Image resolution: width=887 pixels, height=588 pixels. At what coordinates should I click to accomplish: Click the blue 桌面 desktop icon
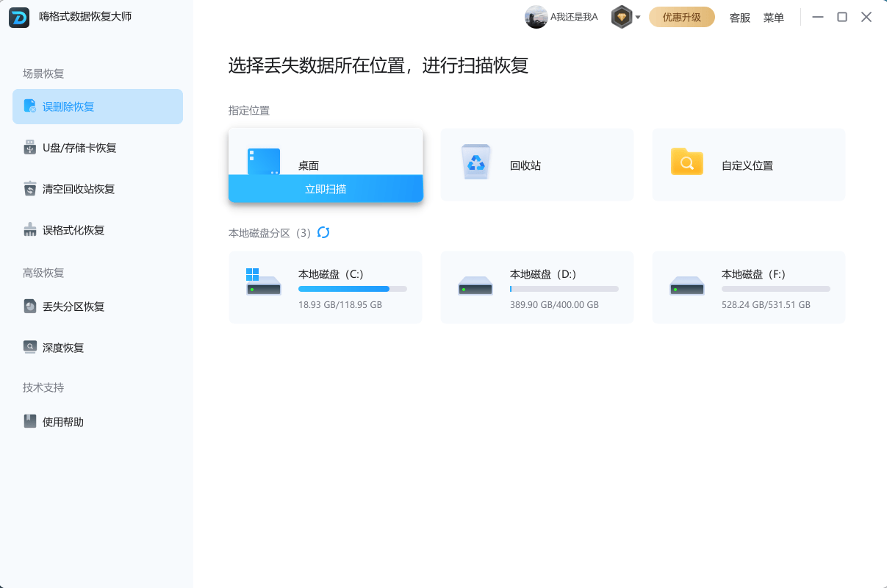click(x=264, y=162)
